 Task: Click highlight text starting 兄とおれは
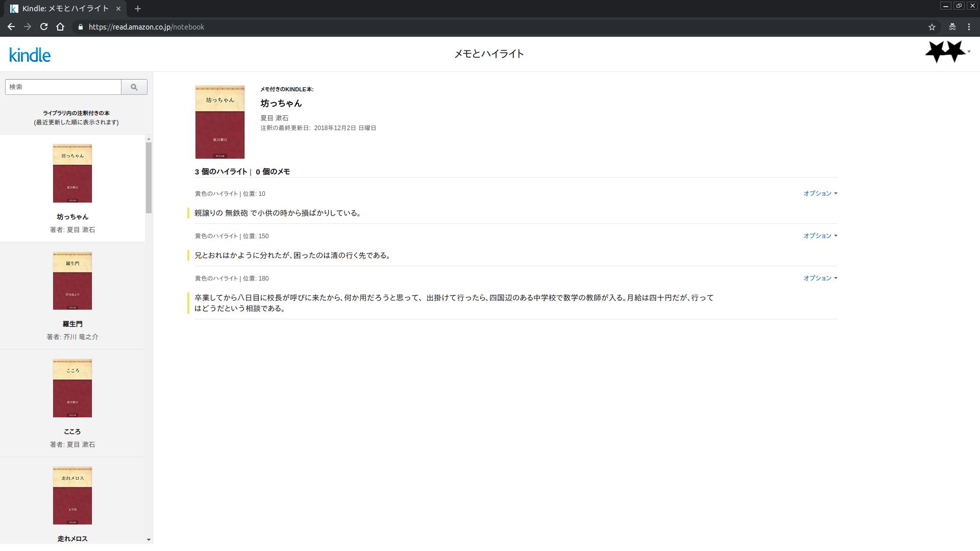293,255
